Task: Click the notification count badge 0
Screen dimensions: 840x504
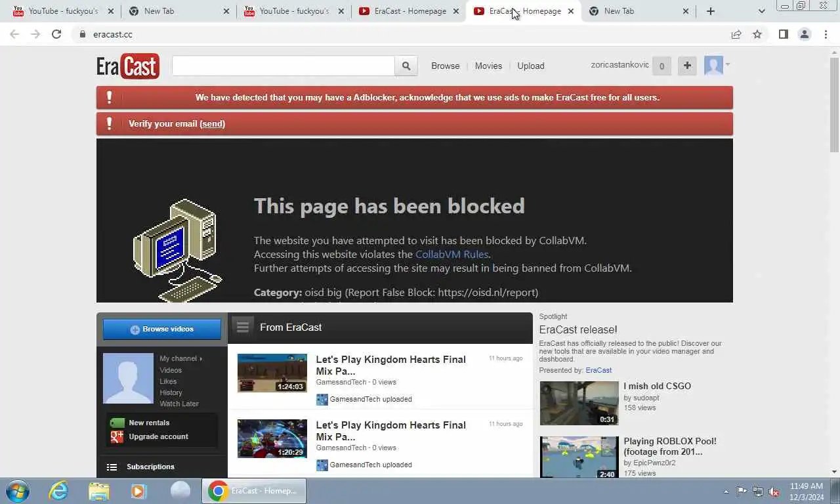Action: (x=661, y=66)
